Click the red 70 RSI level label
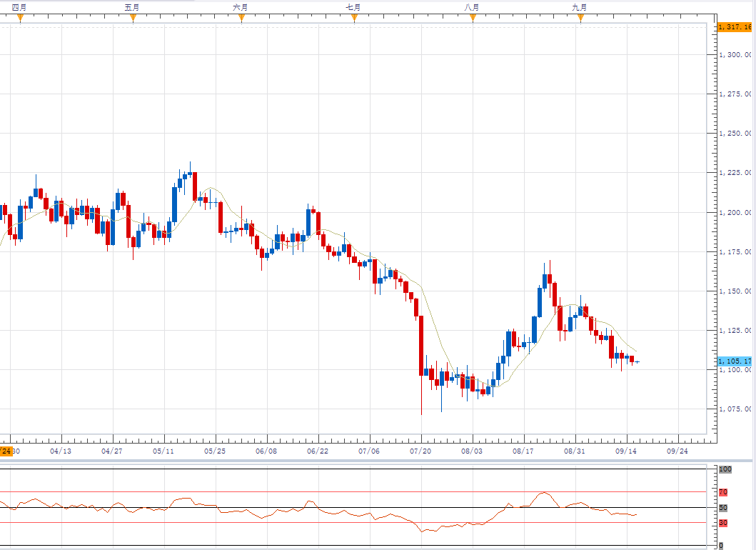The image size is (756, 550). click(723, 492)
